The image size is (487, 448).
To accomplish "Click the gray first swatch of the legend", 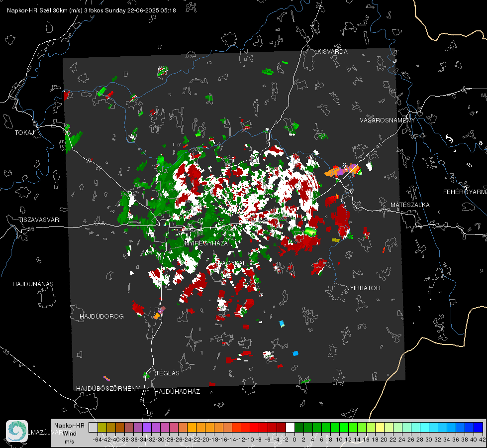I will (x=93, y=427).
